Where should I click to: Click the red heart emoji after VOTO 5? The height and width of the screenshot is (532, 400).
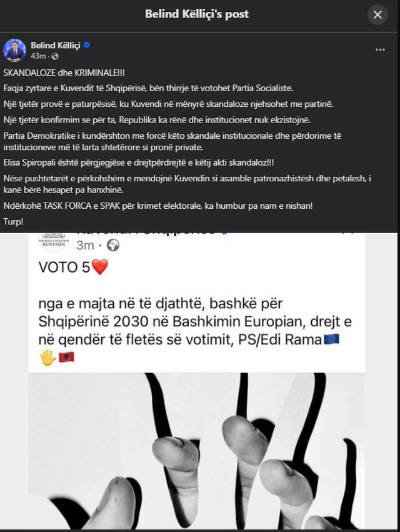(x=100, y=267)
